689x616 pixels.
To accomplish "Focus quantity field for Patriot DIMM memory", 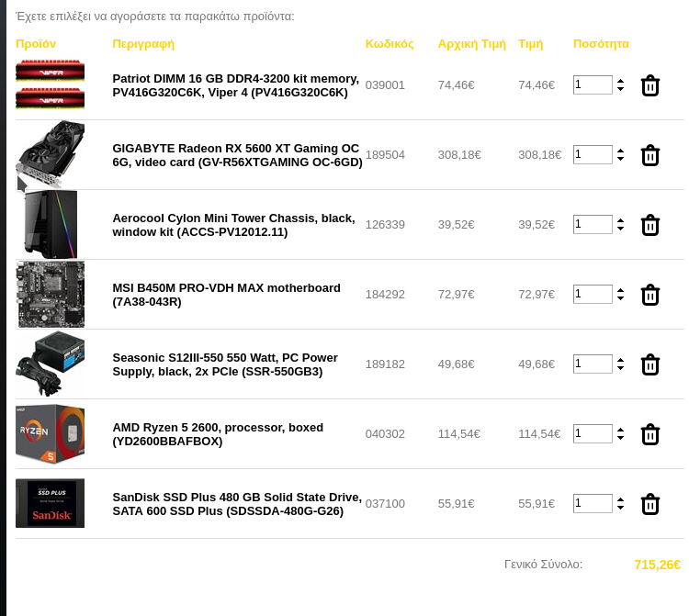I will (x=593, y=84).
